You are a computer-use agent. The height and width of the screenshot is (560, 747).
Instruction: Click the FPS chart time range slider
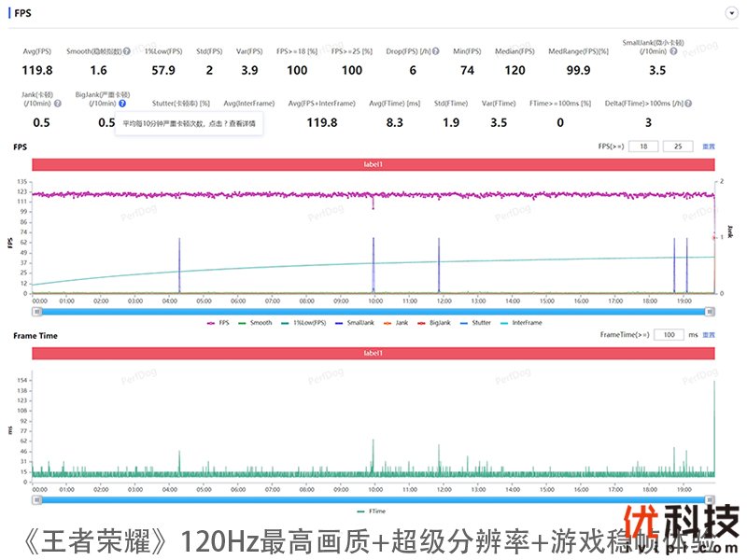[x=373, y=311]
